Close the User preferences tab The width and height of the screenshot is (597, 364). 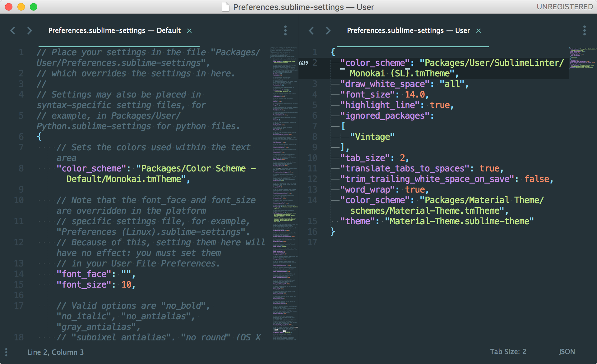[x=479, y=31]
